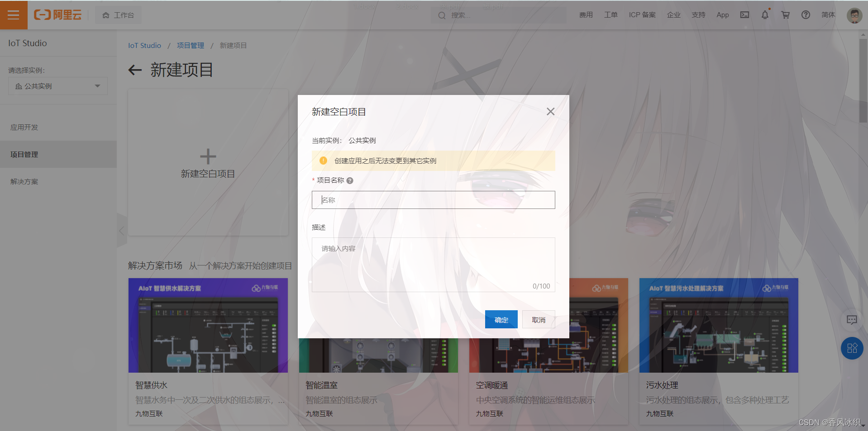The width and height of the screenshot is (868, 431).
Task: Click the 新建空白项目 plus card
Action: pyautogui.click(x=208, y=162)
